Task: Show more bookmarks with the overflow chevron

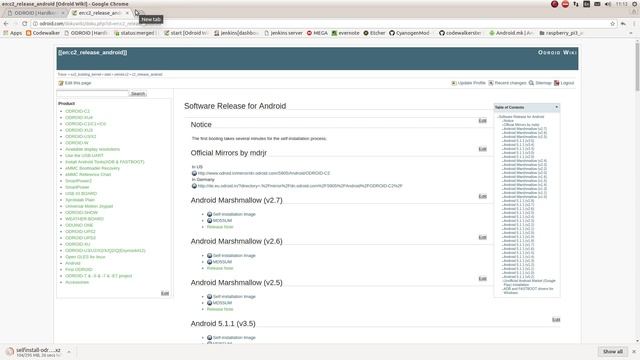Action: pos(631,33)
